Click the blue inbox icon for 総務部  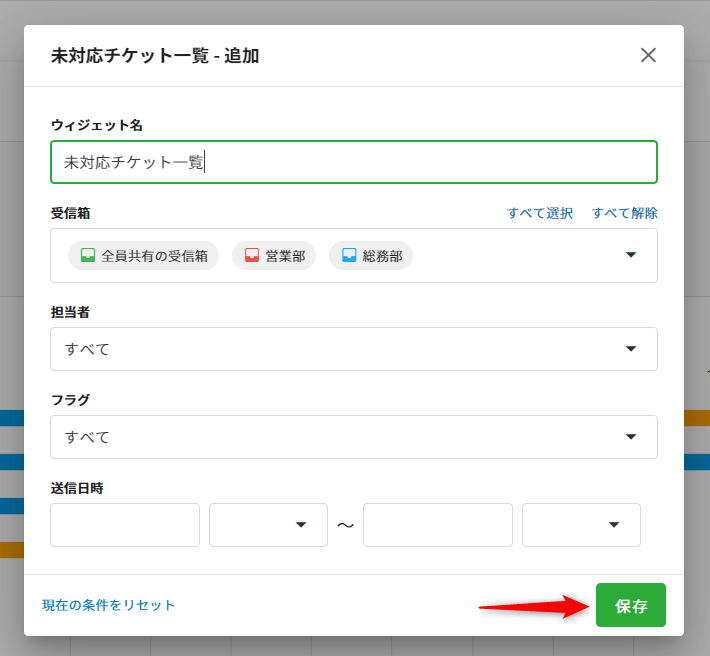point(349,256)
